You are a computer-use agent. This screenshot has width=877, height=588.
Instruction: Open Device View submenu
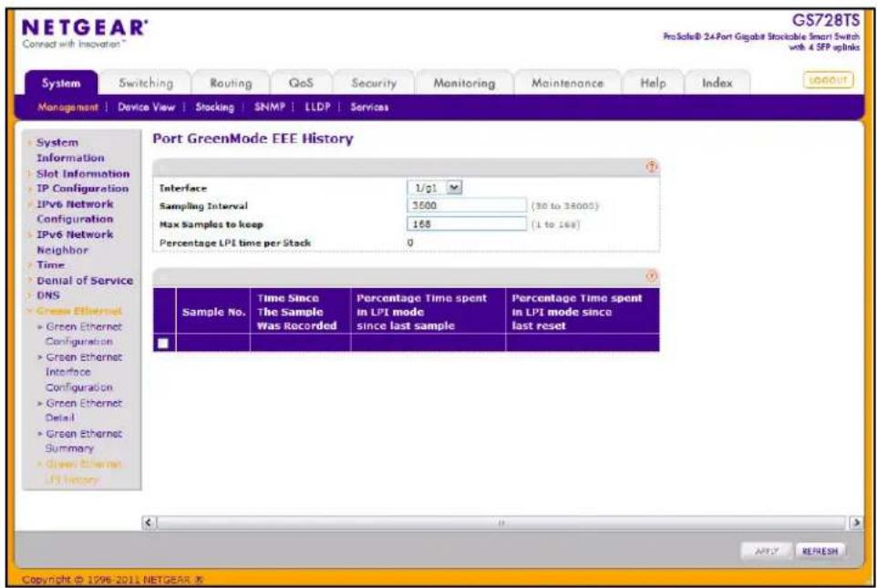point(146,107)
